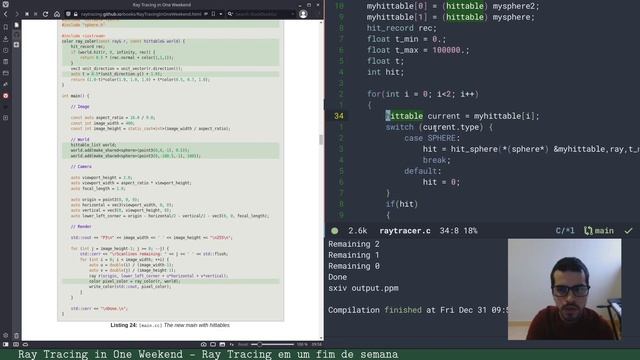Toggle the side panel from the status bar
640x360 pixels.
pos(5,344)
